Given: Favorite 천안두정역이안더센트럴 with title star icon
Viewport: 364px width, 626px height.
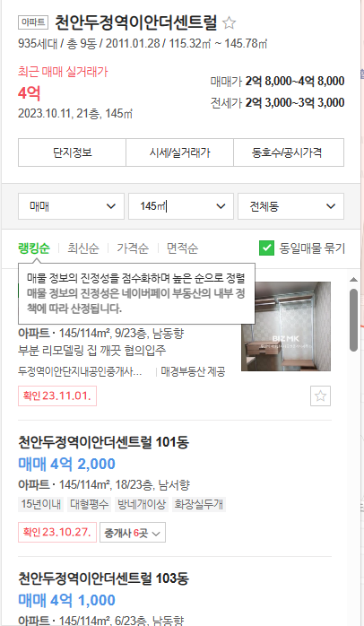Looking at the screenshot, I should click(x=230, y=22).
